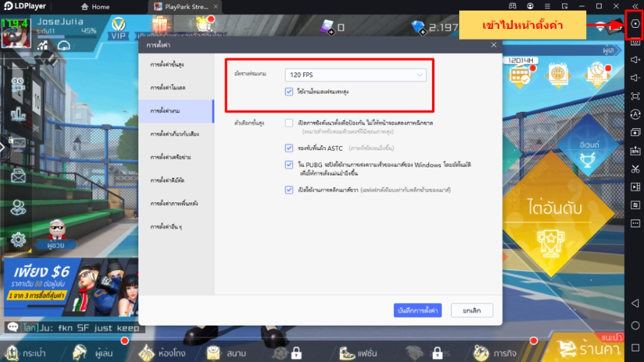Viewport: 644px width, 362px height.
Task: Select the การตั้งค่าคีย์ลัด settings section
Action: tap(176, 180)
